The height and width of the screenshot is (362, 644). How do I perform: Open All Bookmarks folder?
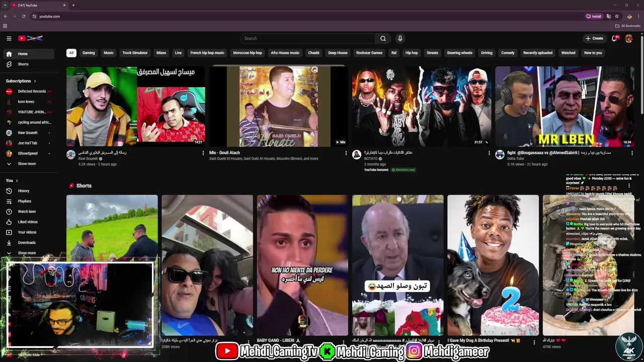pyautogui.click(x=628, y=26)
